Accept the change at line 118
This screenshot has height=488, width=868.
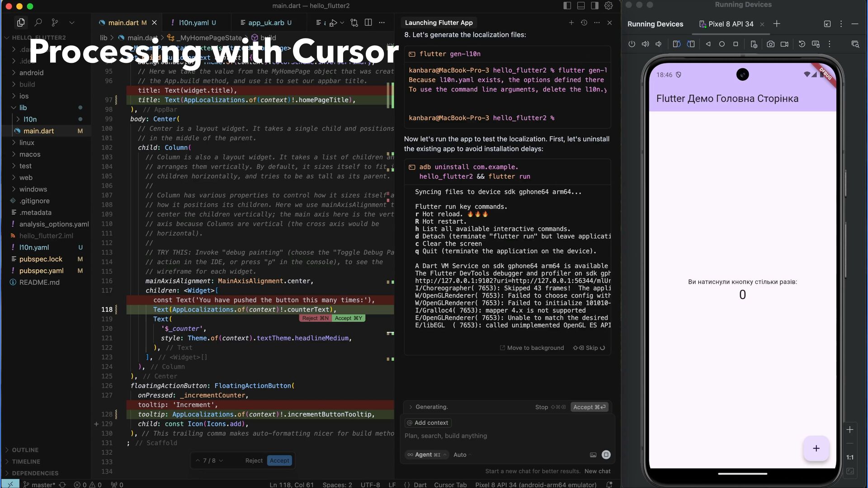348,319
